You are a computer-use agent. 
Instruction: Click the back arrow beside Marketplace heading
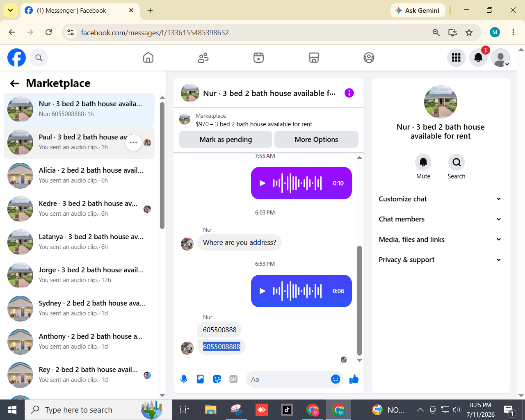15,84
